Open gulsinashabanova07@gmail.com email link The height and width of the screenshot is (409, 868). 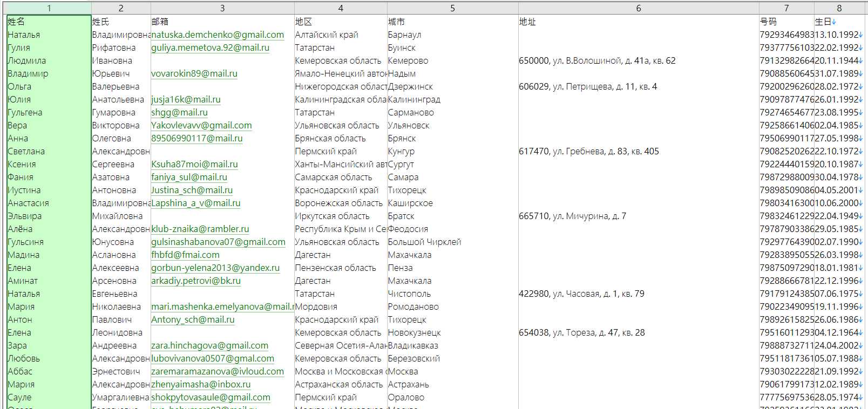pyautogui.click(x=218, y=242)
